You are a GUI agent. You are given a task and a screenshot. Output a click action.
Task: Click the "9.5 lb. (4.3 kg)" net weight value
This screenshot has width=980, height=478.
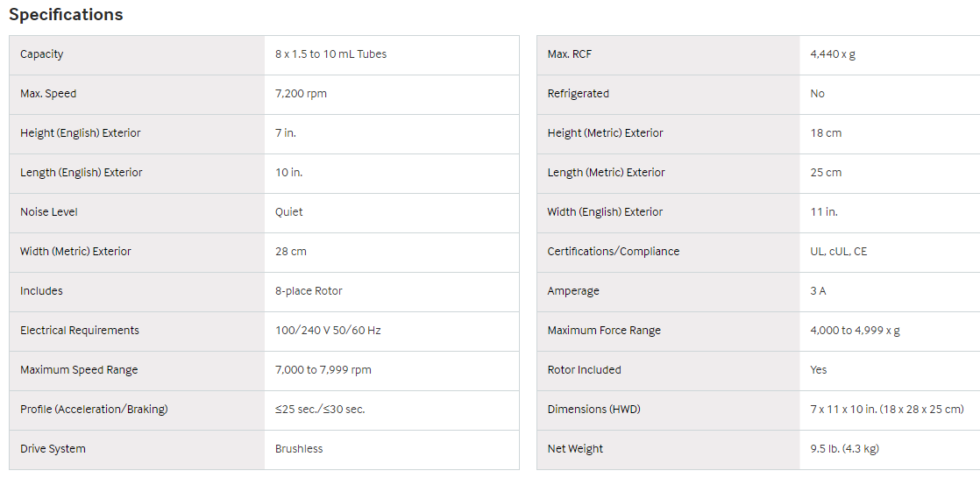tap(844, 449)
